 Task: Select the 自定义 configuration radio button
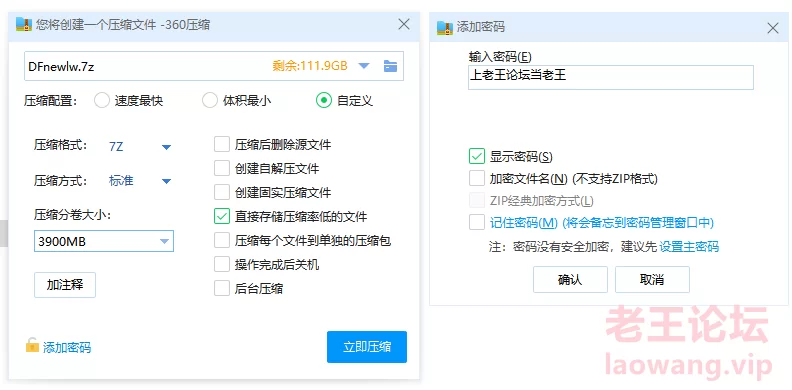coord(324,101)
